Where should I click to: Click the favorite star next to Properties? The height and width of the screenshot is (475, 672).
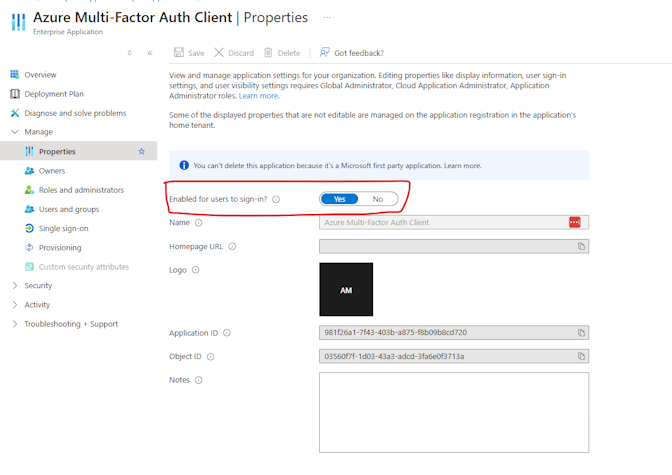coord(141,151)
